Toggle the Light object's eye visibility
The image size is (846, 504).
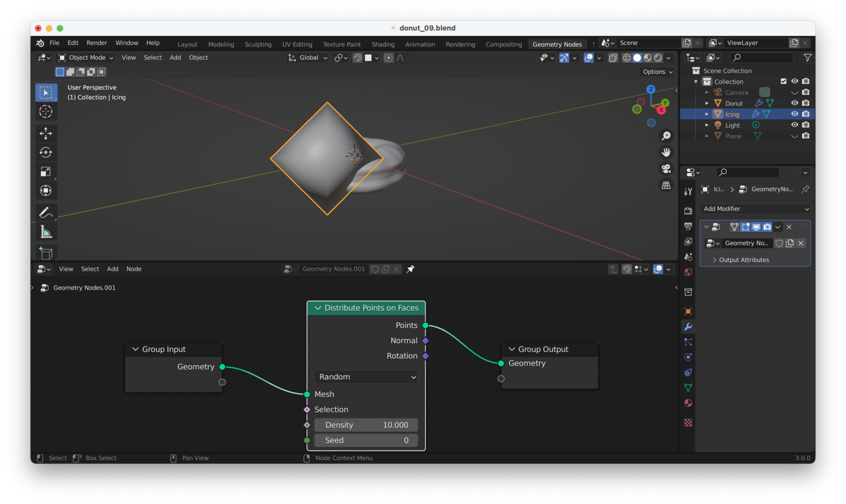tap(794, 125)
